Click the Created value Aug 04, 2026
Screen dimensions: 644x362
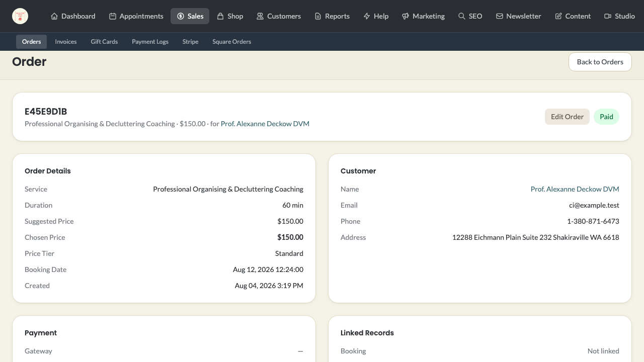[x=269, y=286]
